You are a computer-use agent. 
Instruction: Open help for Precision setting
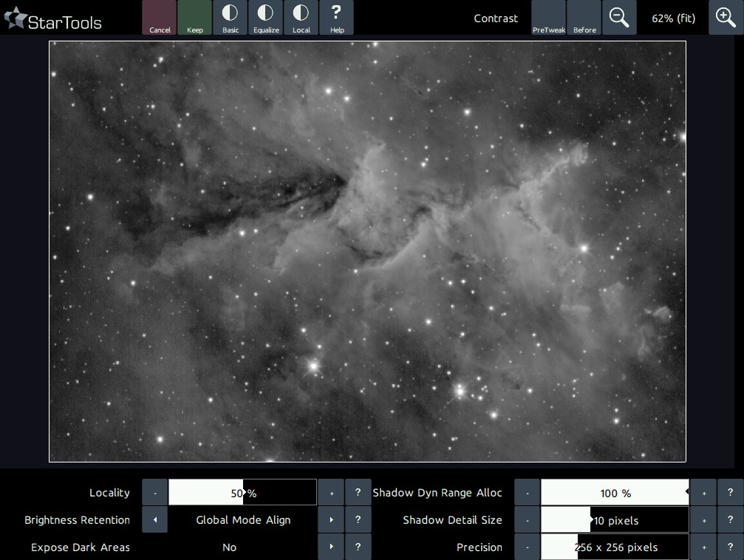pos(730,547)
